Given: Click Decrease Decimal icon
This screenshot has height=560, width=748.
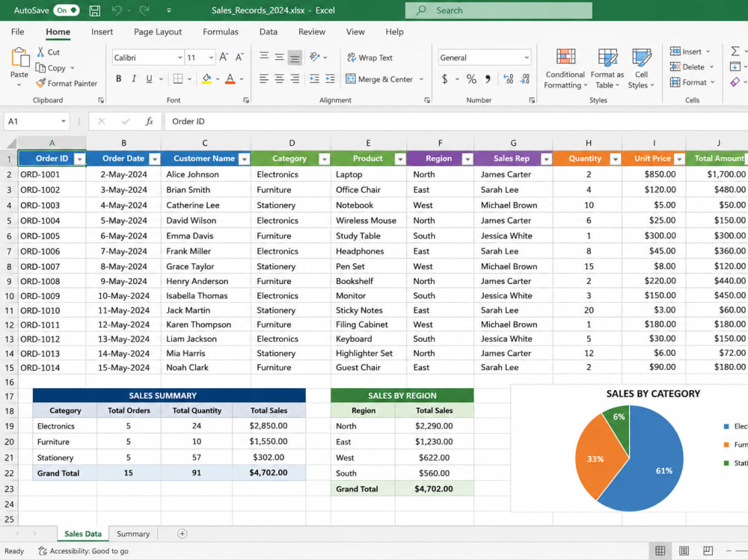Looking at the screenshot, I should [525, 79].
